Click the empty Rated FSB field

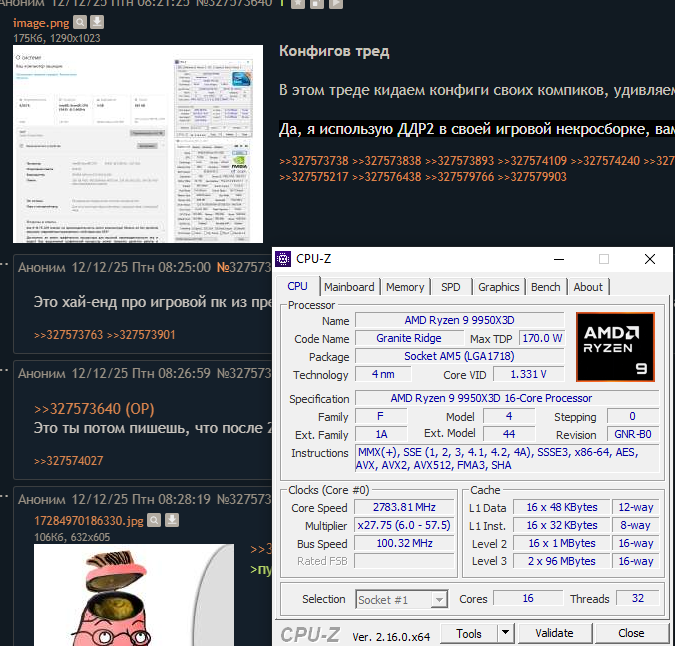(404, 562)
